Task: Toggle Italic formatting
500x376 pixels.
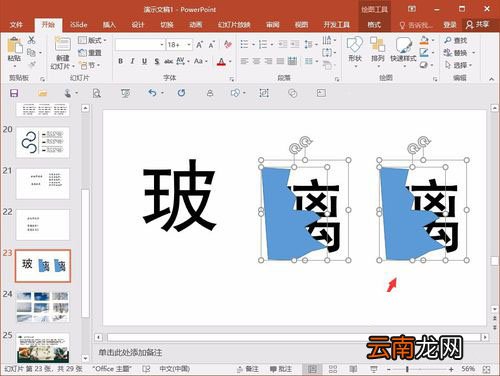Action: coord(132,61)
